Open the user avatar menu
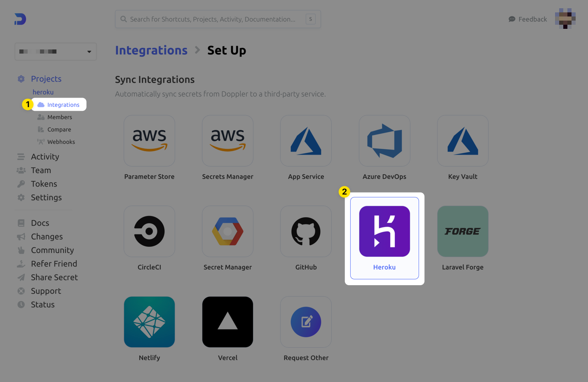The width and height of the screenshot is (588, 382). [x=565, y=19]
